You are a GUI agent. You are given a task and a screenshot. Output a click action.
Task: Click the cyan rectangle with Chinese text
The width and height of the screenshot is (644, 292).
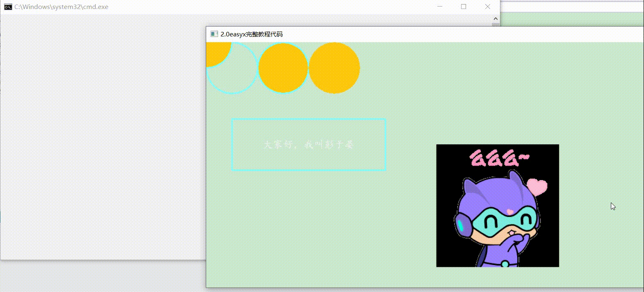pos(308,144)
